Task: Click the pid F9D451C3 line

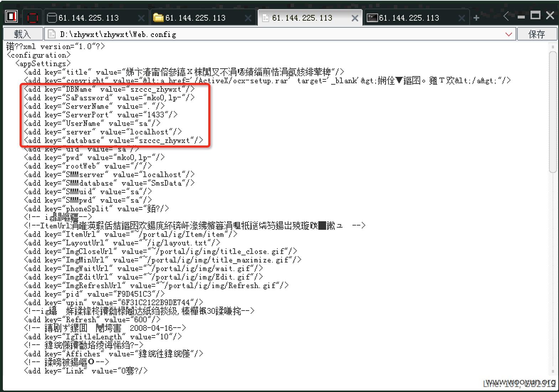Action: coord(94,294)
